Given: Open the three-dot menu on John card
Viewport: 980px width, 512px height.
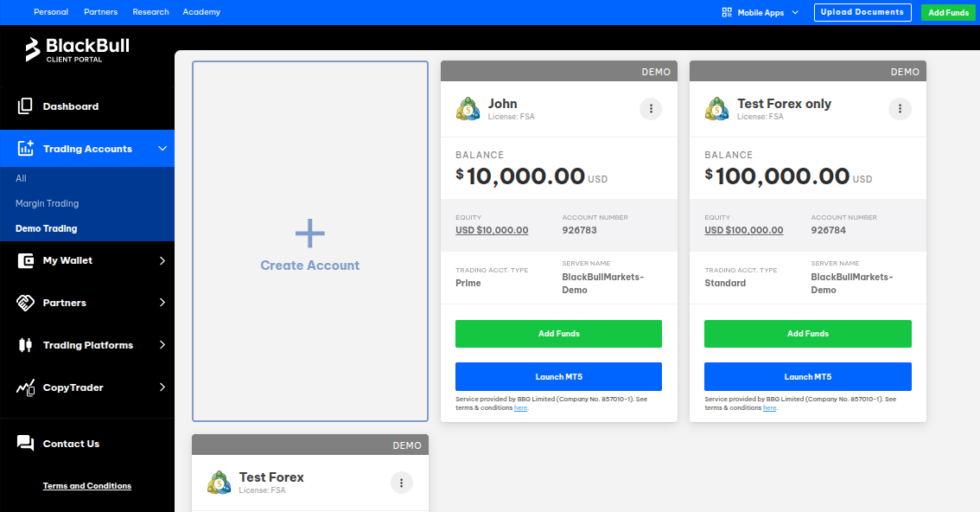Looking at the screenshot, I should (x=651, y=109).
